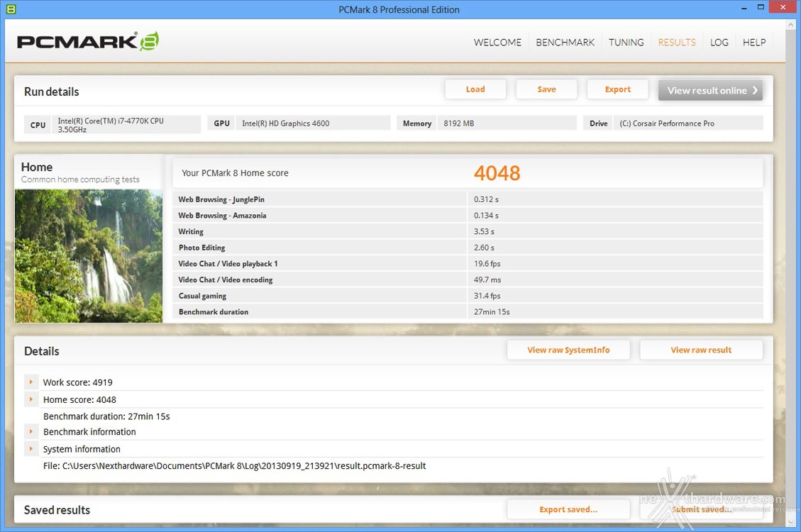Open the Help tab
801x532 pixels.
pos(754,43)
